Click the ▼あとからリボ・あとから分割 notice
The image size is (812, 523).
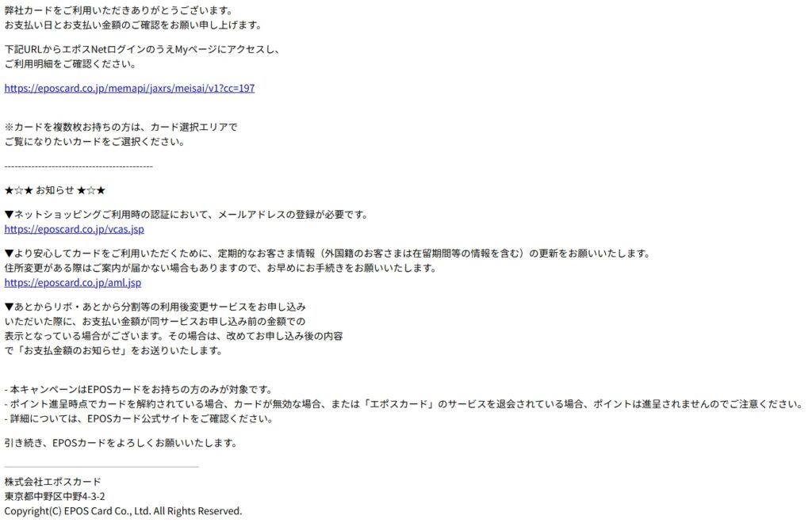click(155, 307)
